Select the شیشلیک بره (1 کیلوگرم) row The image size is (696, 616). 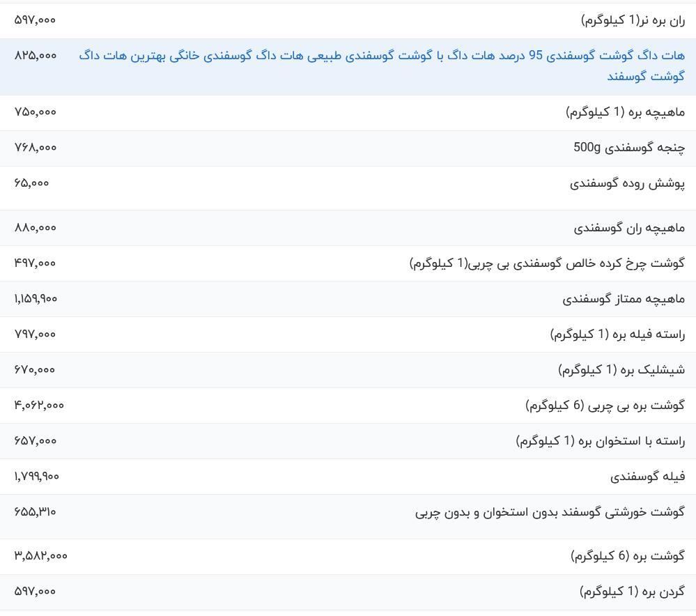348,370
